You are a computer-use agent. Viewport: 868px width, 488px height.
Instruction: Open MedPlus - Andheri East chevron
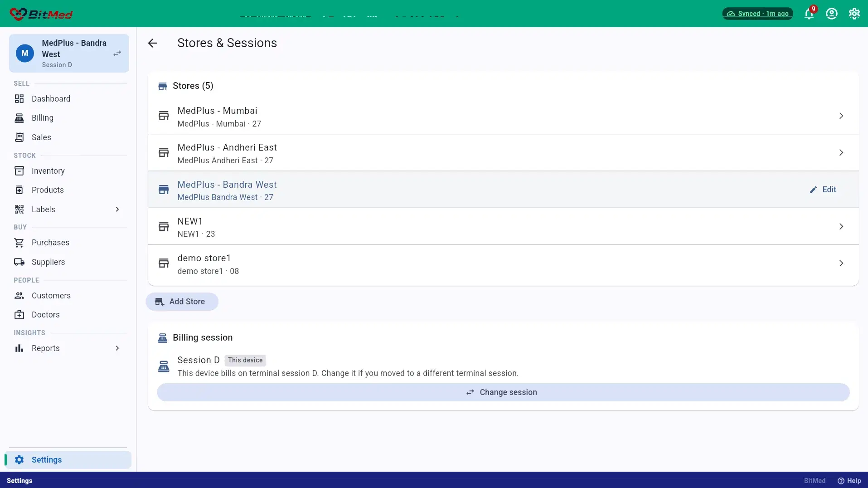tap(841, 153)
